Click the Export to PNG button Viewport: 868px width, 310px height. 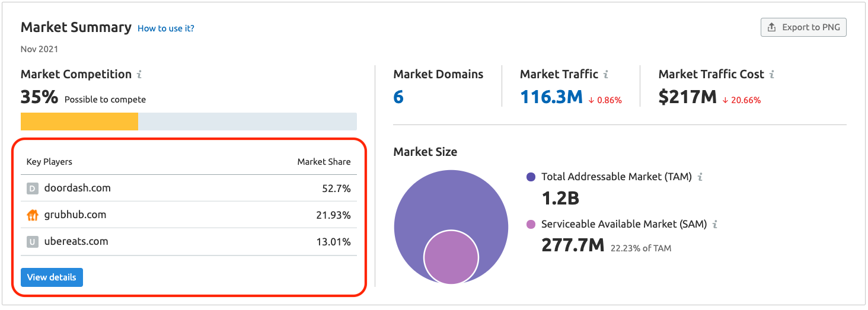(803, 27)
